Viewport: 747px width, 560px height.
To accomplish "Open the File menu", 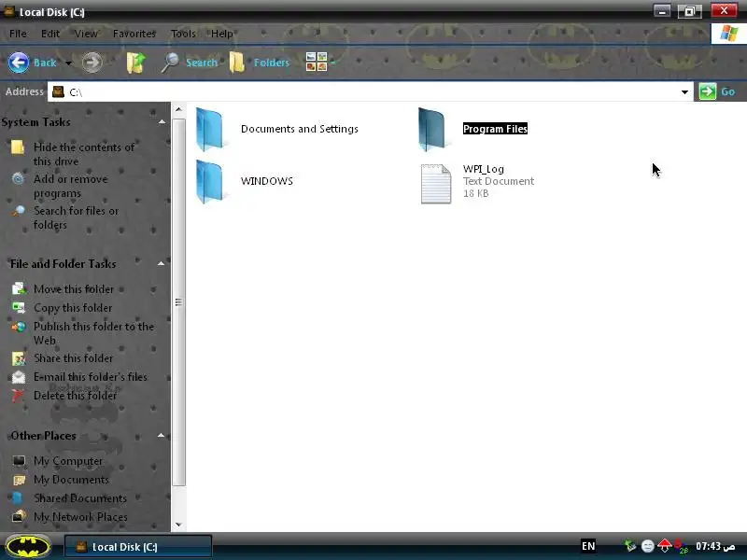I will tap(18, 34).
